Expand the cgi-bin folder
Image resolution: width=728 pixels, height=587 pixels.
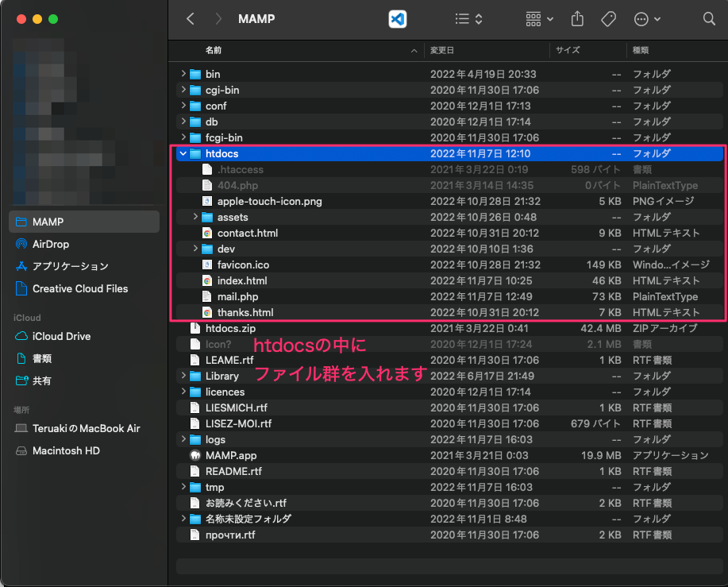pos(183,90)
